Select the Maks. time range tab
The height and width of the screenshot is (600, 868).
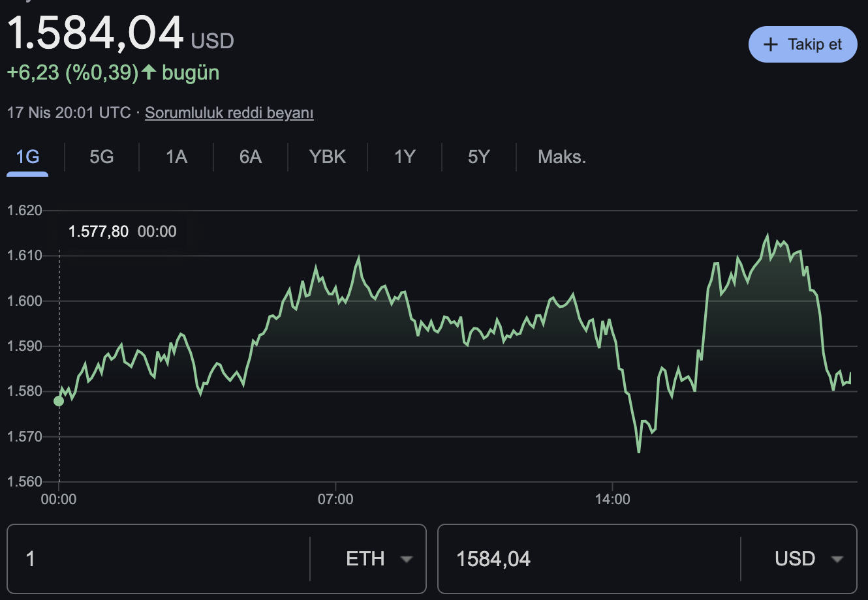coord(562,157)
